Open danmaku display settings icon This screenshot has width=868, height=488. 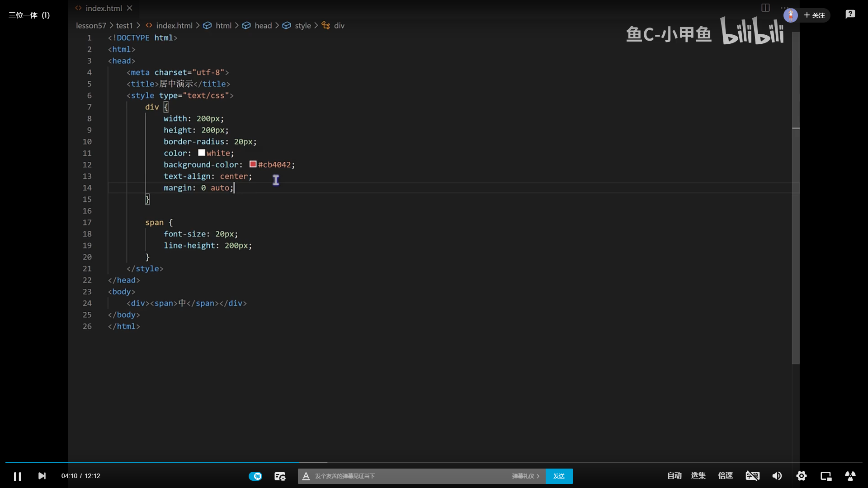(280, 476)
